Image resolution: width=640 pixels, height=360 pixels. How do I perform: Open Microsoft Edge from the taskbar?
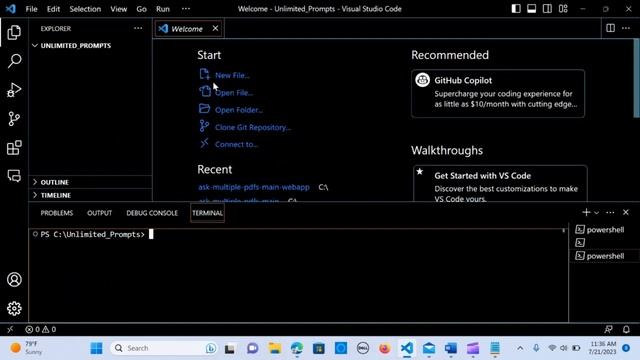click(297, 348)
